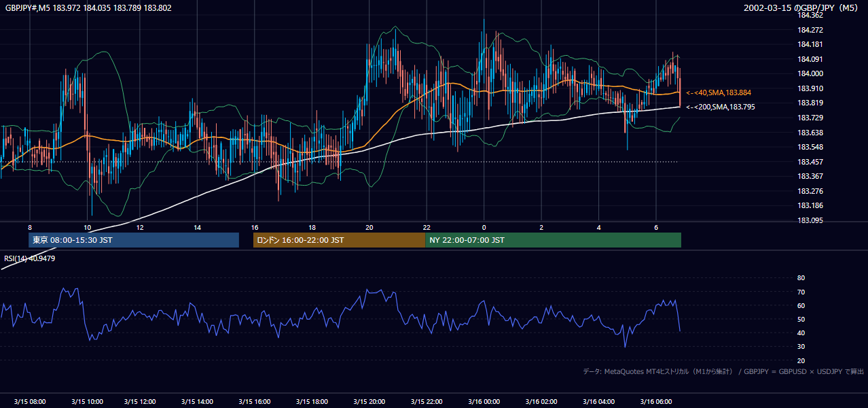Select the 183.638 price axis label

(810, 133)
